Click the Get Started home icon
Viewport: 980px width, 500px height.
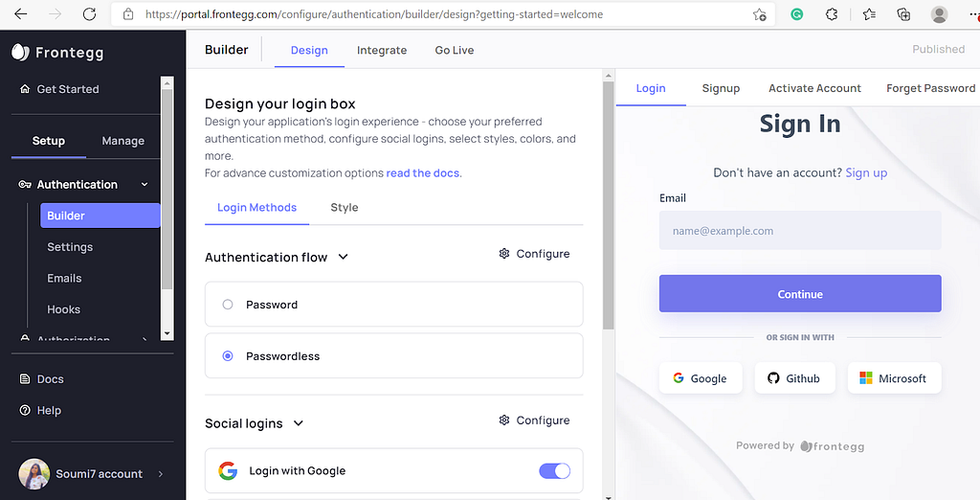(25, 89)
